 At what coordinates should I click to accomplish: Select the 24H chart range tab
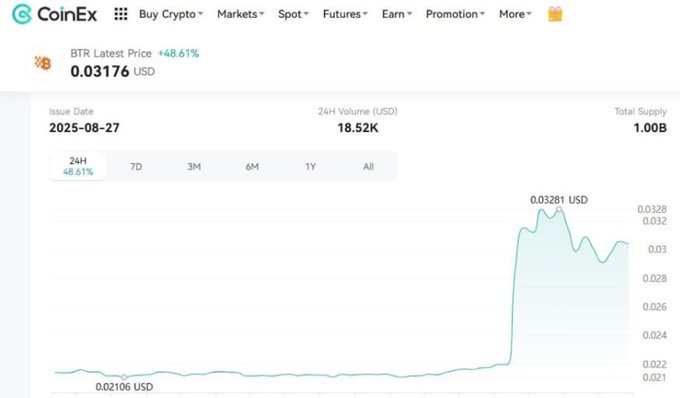click(x=78, y=166)
